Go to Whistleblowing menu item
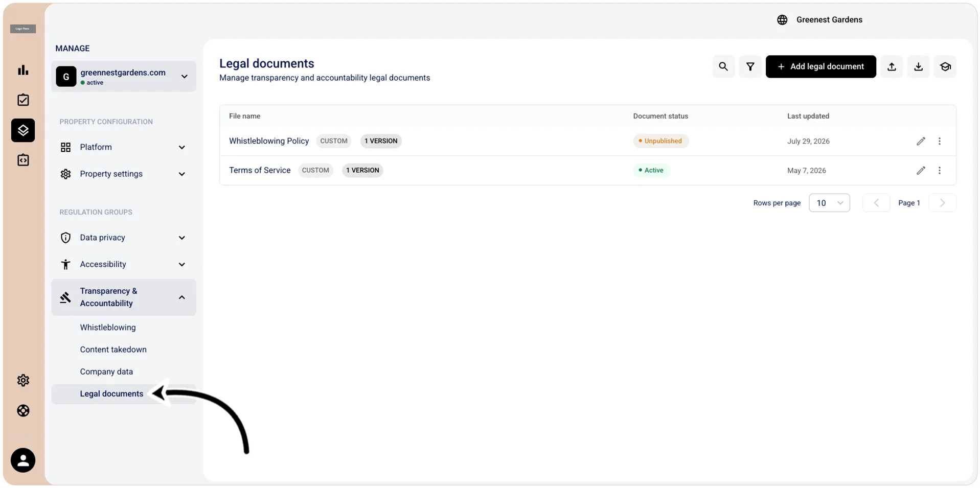 click(108, 327)
